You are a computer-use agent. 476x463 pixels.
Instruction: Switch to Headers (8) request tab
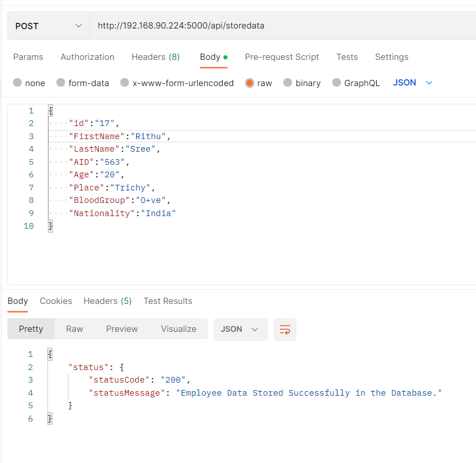click(156, 57)
